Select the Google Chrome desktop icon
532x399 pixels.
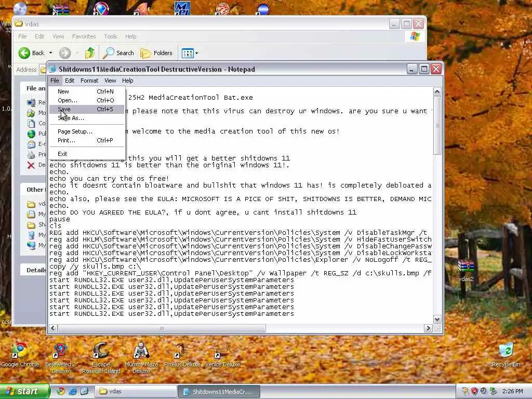[20, 355]
